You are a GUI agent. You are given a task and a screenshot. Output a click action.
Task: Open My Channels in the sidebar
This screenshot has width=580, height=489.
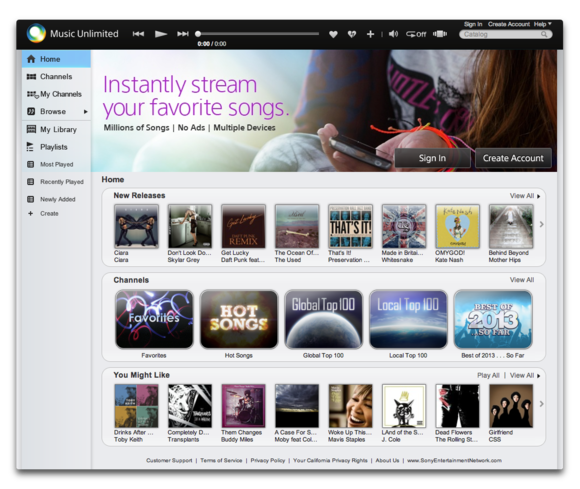(56, 94)
